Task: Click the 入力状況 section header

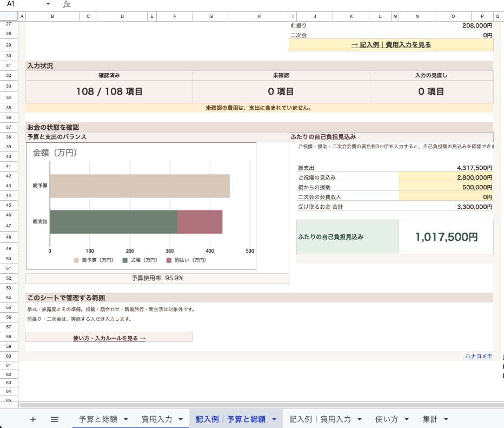Action: click(x=259, y=65)
